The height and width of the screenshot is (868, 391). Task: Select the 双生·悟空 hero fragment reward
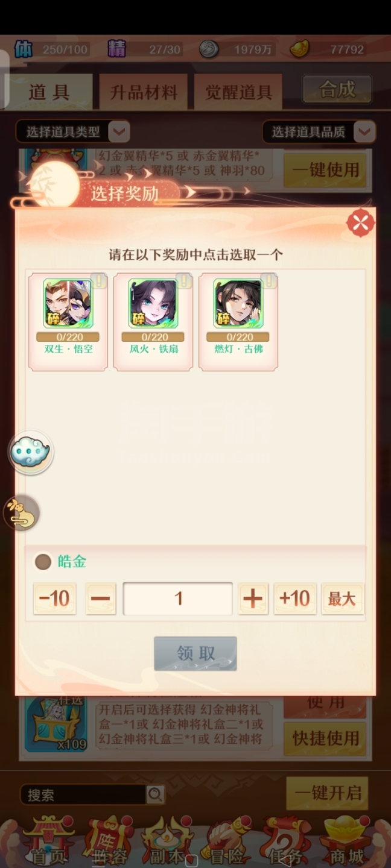pyautogui.click(x=68, y=321)
